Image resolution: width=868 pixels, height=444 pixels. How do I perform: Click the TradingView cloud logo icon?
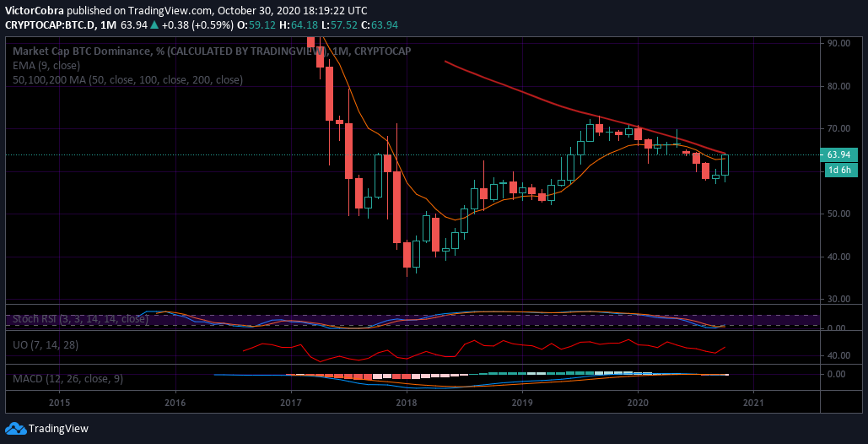[15, 429]
